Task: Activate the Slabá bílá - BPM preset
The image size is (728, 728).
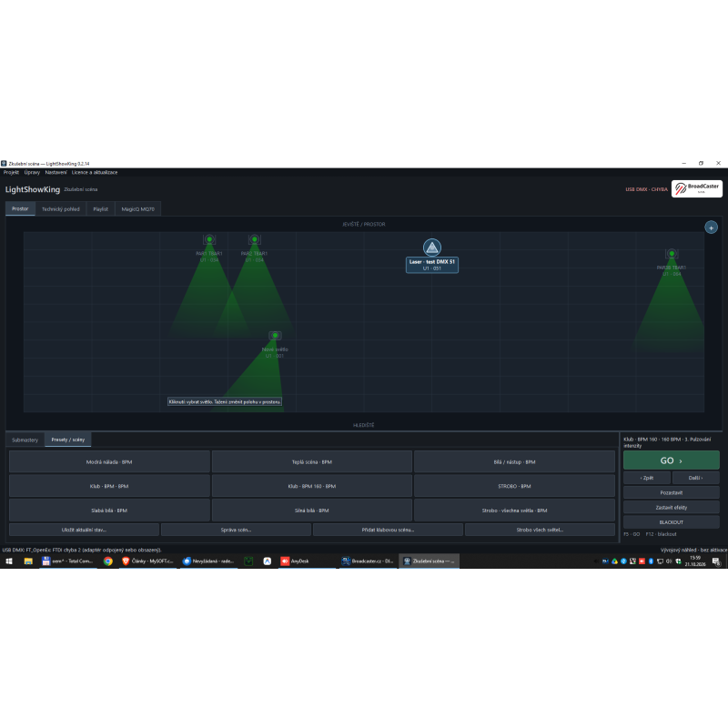Action: 109,511
